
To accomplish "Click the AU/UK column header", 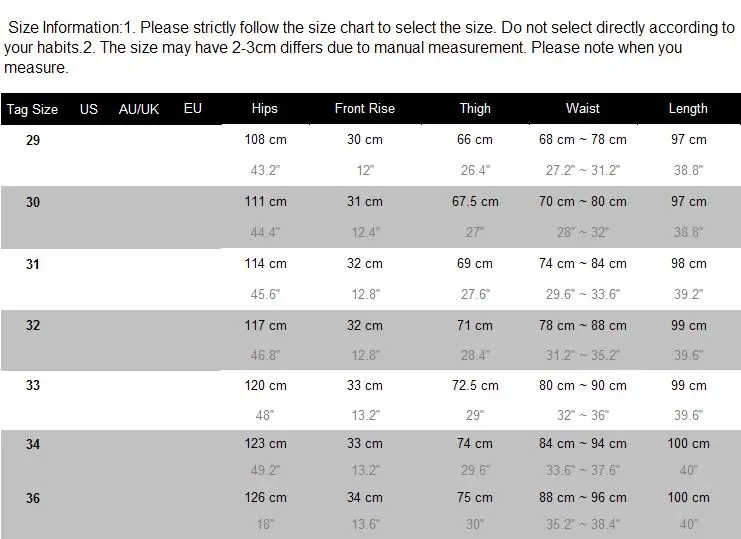I will [x=139, y=110].
